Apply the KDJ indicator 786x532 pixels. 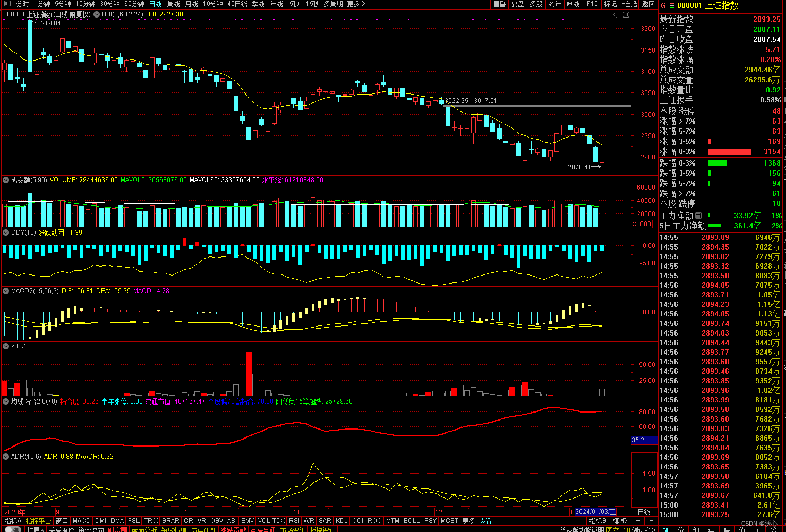pyautogui.click(x=341, y=521)
